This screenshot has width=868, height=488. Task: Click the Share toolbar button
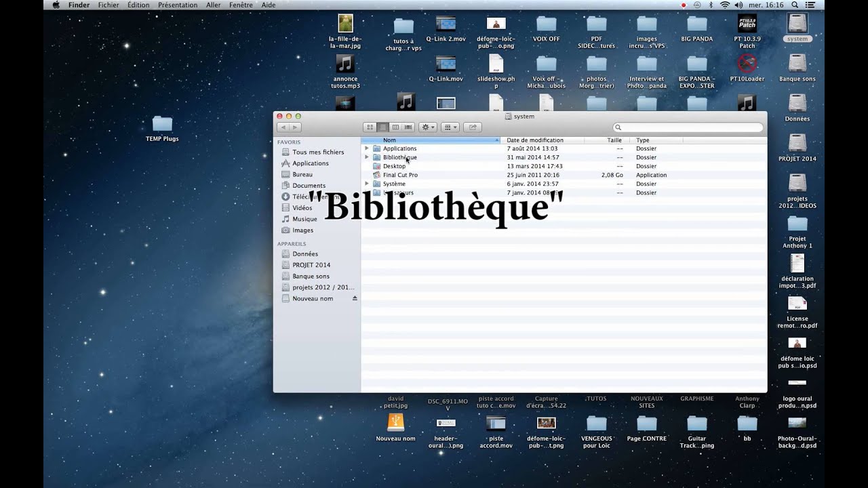tap(473, 127)
